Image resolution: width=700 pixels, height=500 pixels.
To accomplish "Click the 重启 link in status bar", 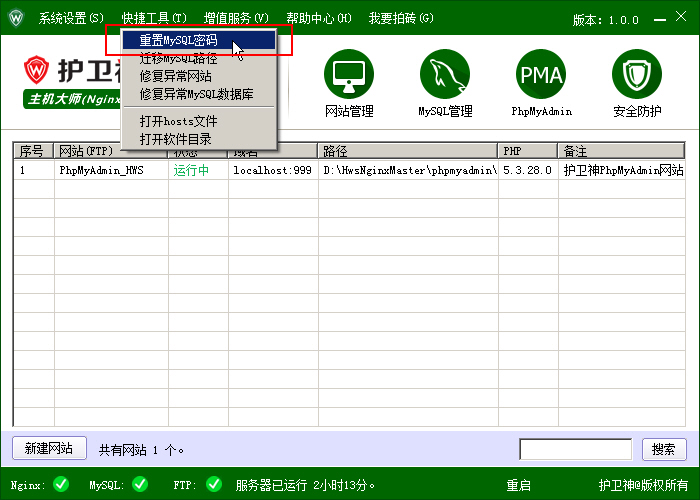I will [519, 485].
